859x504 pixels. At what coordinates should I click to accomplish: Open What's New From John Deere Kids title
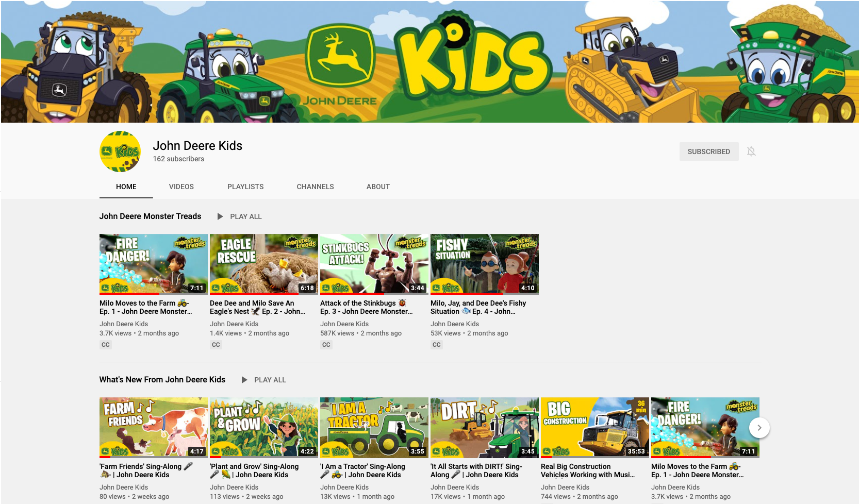pos(162,380)
